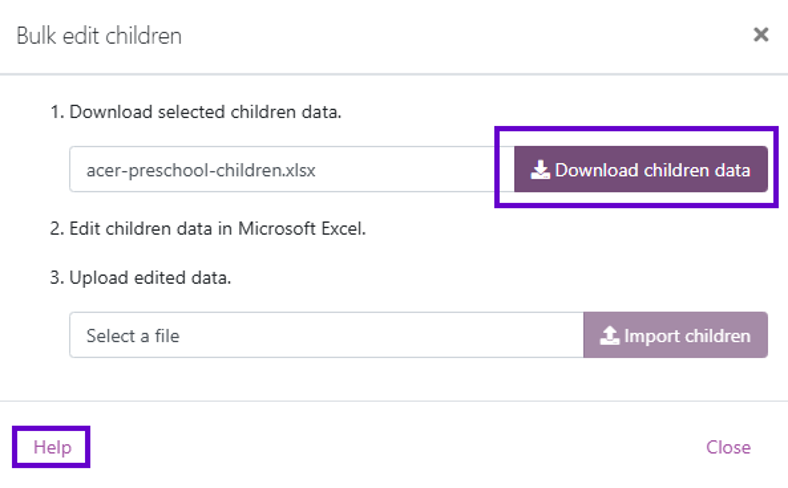Click the Bulk edit children title
This screenshot has width=788, height=488.
[x=99, y=36]
